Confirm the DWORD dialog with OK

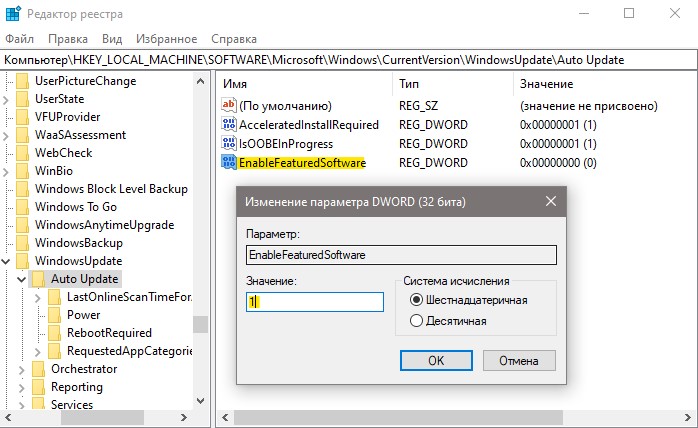tap(436, 360)
